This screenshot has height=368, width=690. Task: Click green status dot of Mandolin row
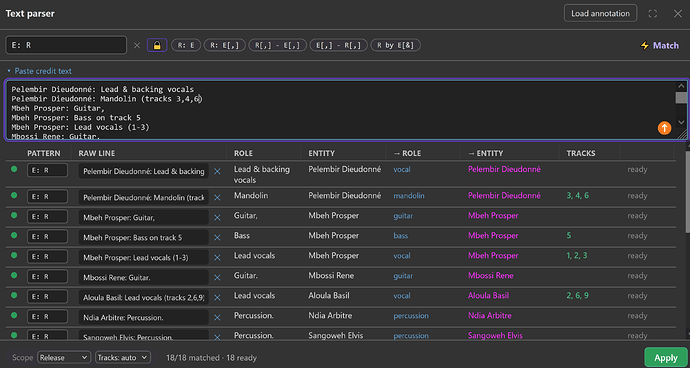[x=14, y=195]
